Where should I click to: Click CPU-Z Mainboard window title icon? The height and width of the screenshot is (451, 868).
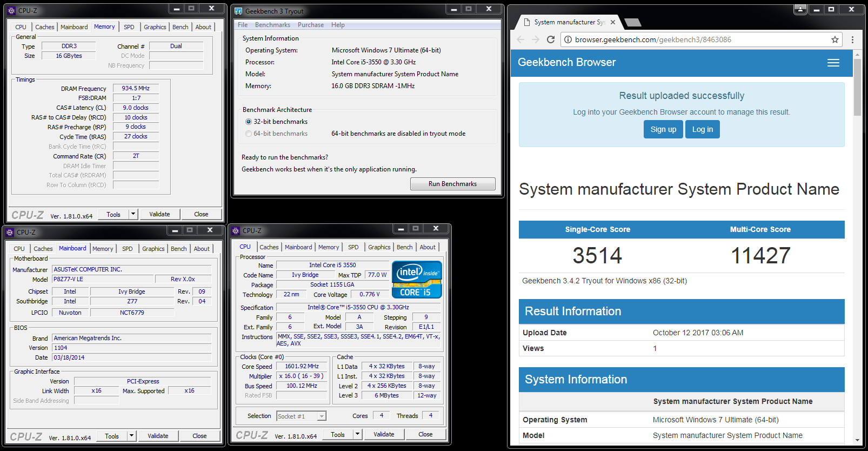tap(9, 232)
